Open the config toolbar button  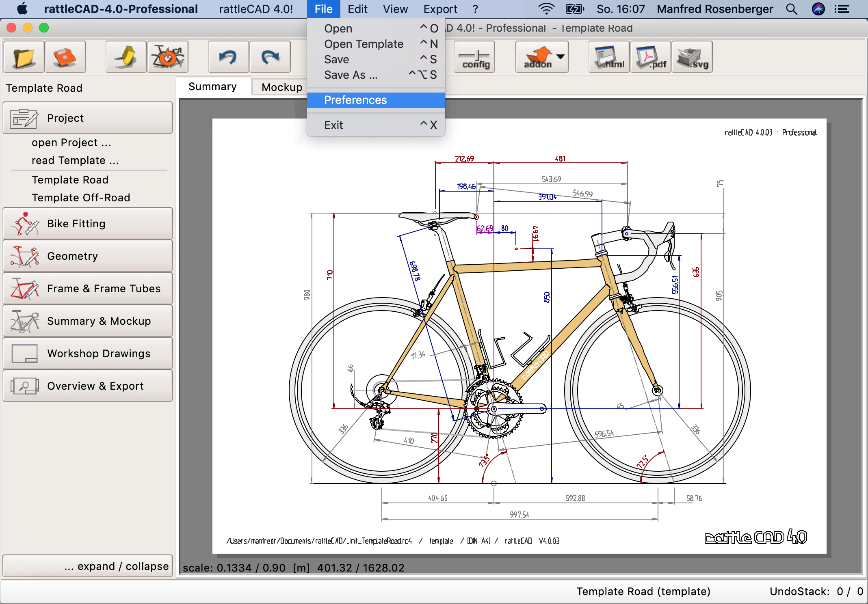point(474,57)
